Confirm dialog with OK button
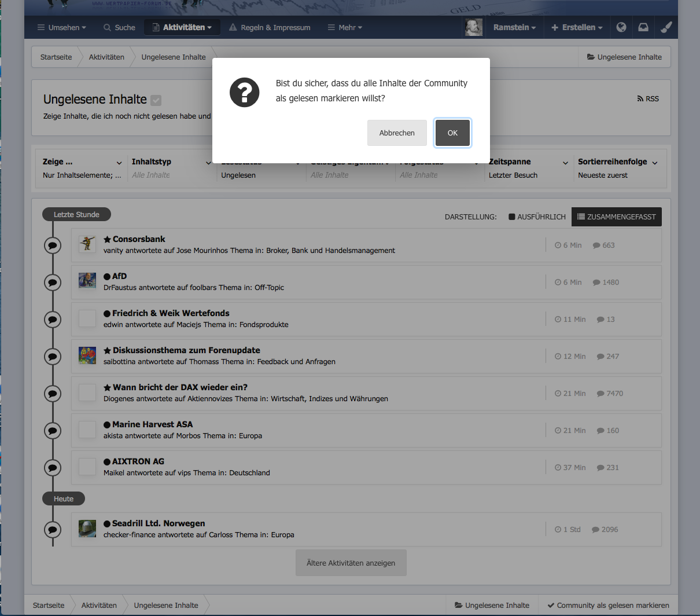This screenshot has height=616, width=700. [x=452, y=133]
